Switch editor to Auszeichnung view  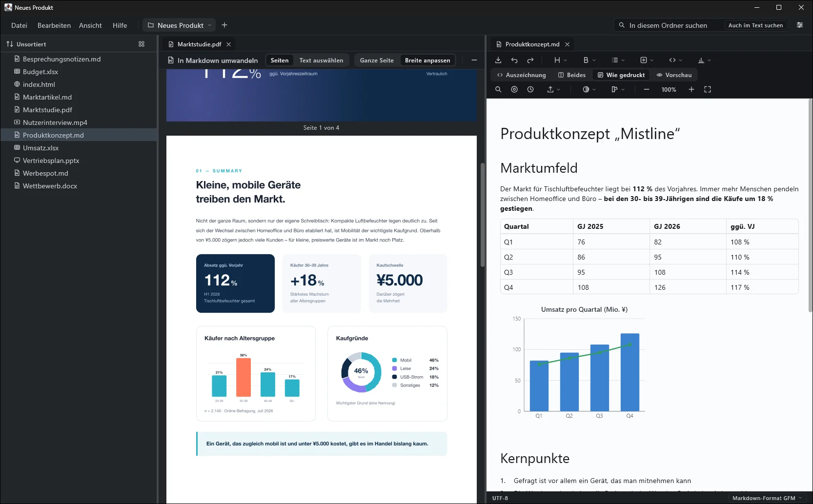(x=521, y=75)
